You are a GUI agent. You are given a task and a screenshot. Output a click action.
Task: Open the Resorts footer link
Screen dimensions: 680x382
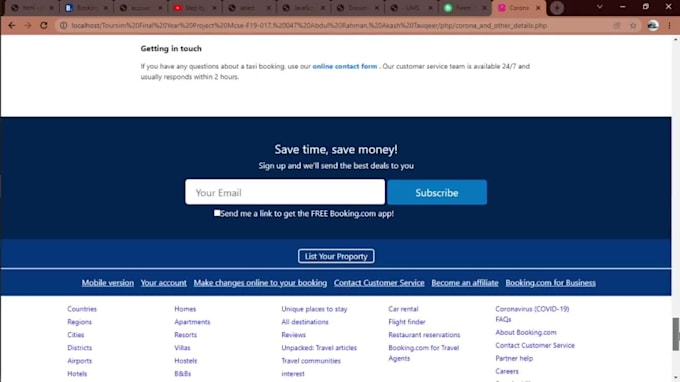(186, 335)
